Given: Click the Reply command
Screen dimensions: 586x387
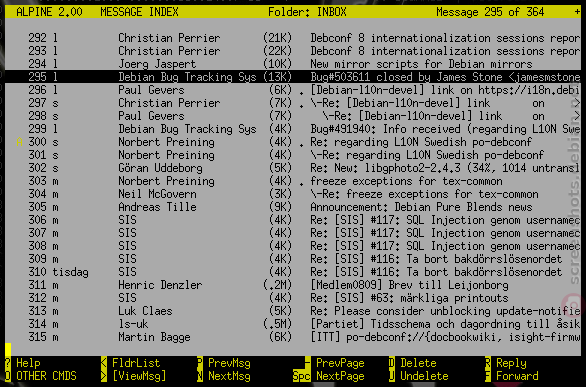Looking at the screenshot, I should coord(511,363).
